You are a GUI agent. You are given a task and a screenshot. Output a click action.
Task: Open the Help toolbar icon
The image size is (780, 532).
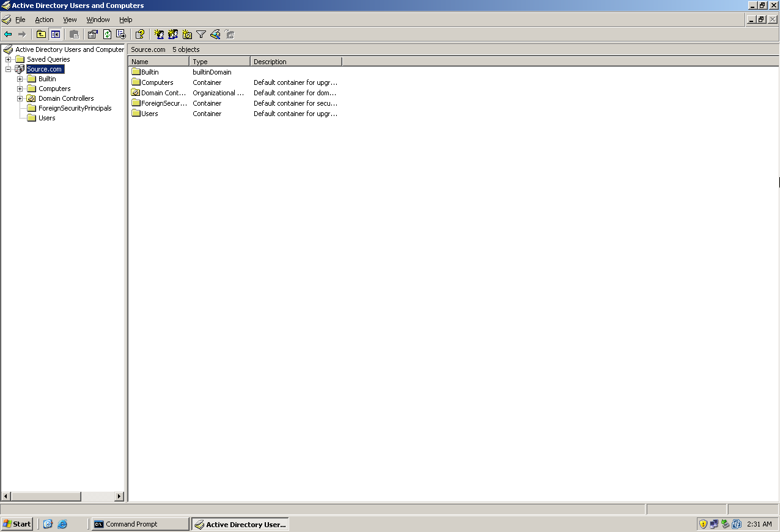(140, 34)
